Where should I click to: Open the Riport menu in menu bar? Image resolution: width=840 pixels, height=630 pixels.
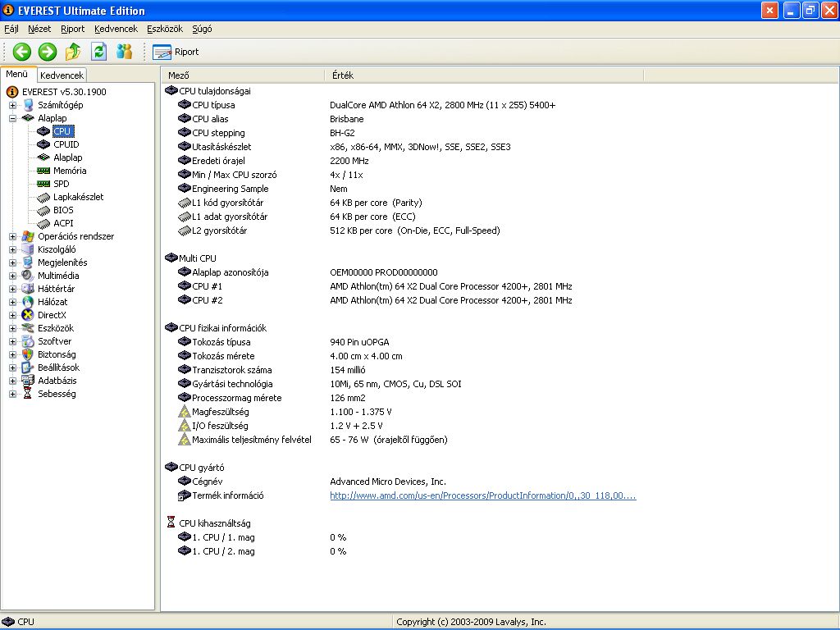click(x=72, y=29)
